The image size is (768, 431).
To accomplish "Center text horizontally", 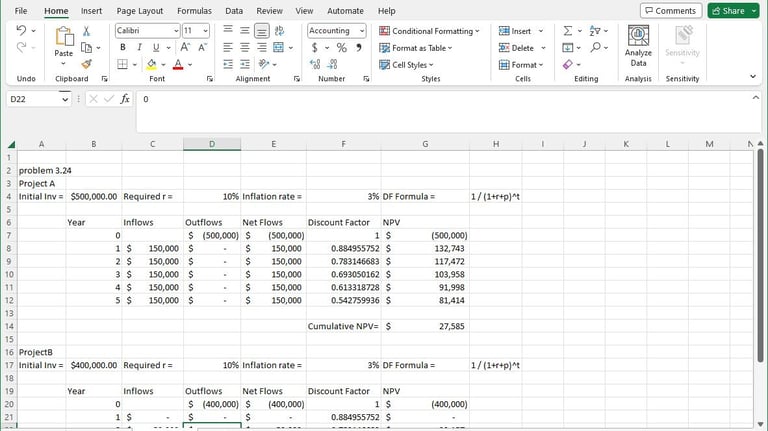I will pyautogui.click(x=245, y=48).
